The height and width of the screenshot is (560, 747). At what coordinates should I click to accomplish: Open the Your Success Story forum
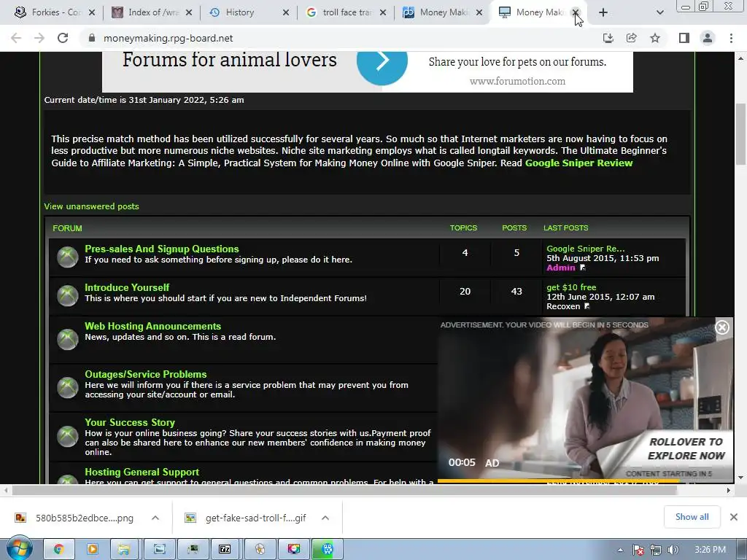point(130,422)
